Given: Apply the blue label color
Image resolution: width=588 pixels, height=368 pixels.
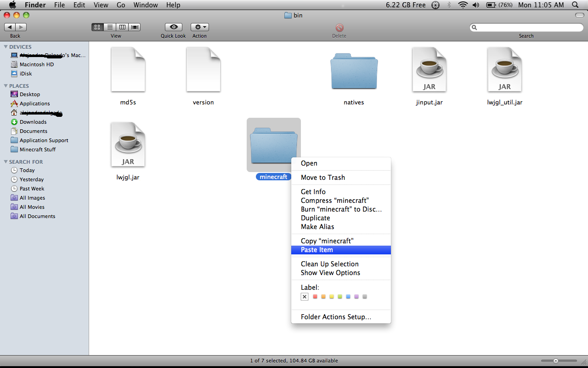Looking at the screenshot, I should [x=348, y=297].
